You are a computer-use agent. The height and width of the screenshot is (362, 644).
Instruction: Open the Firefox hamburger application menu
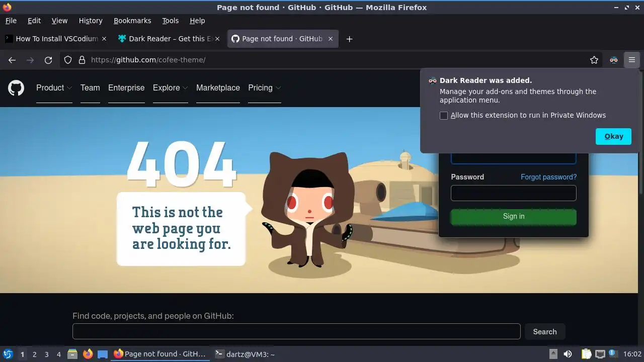point(632,60)
